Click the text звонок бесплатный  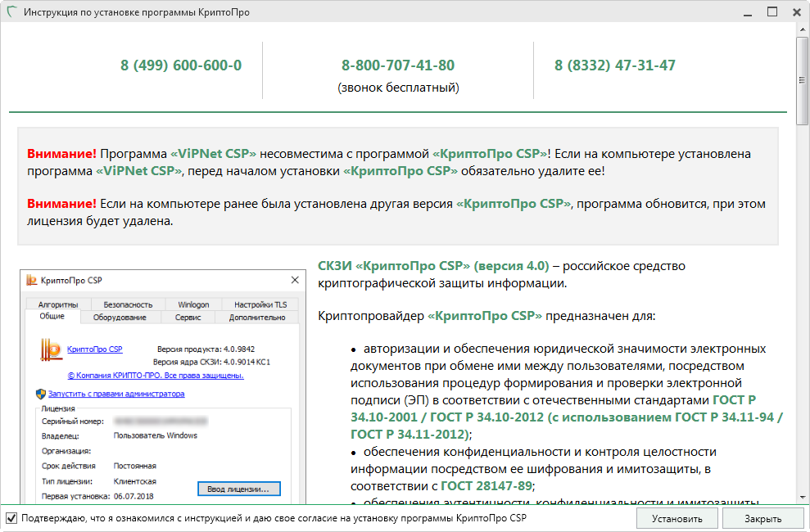coord(398,88)
